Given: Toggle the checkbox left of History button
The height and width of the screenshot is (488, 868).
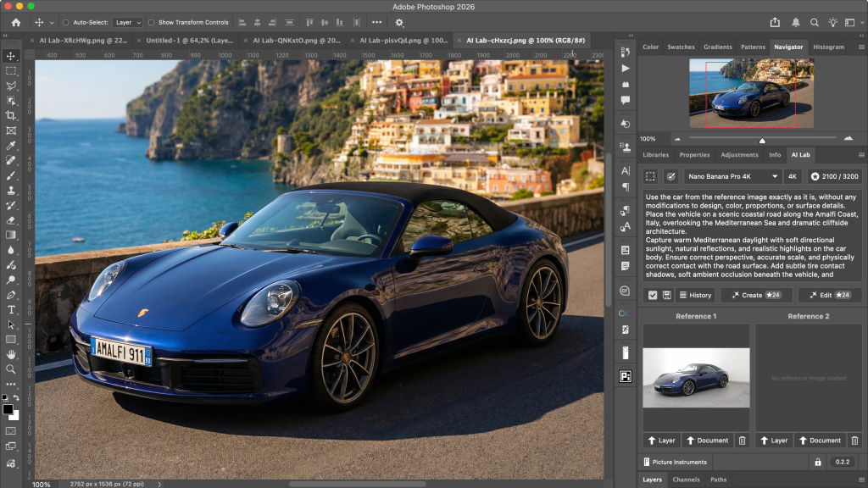Looking at the screenshot, I should click(x=652, y=295).
